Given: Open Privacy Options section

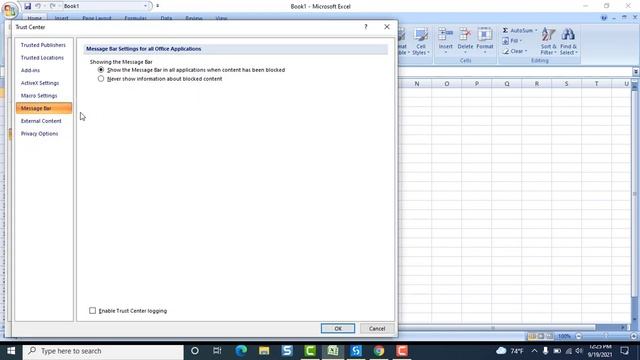Looking at the screenshot, I should coord(40,133).
